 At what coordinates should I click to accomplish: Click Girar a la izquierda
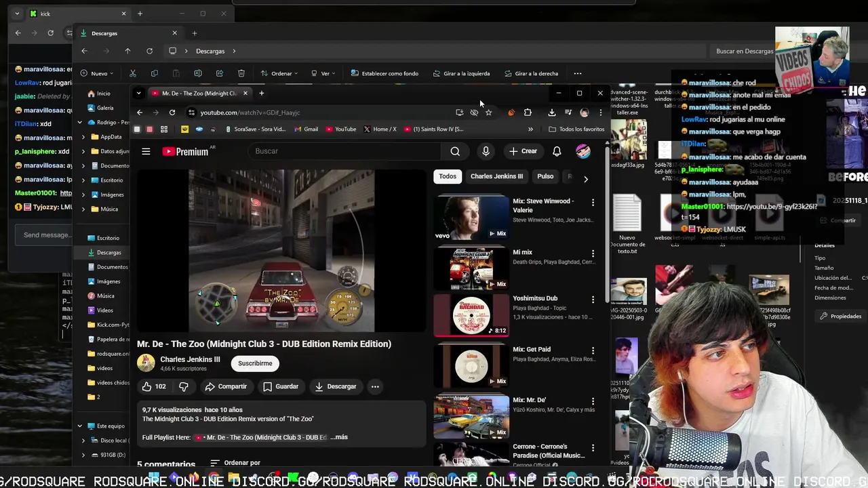pyautogui.click(x=460, y=73)
